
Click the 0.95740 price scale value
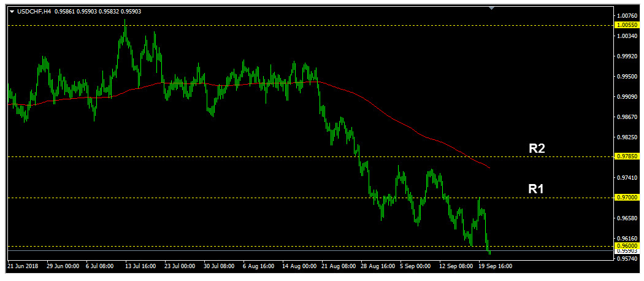[x=627, y=258]
